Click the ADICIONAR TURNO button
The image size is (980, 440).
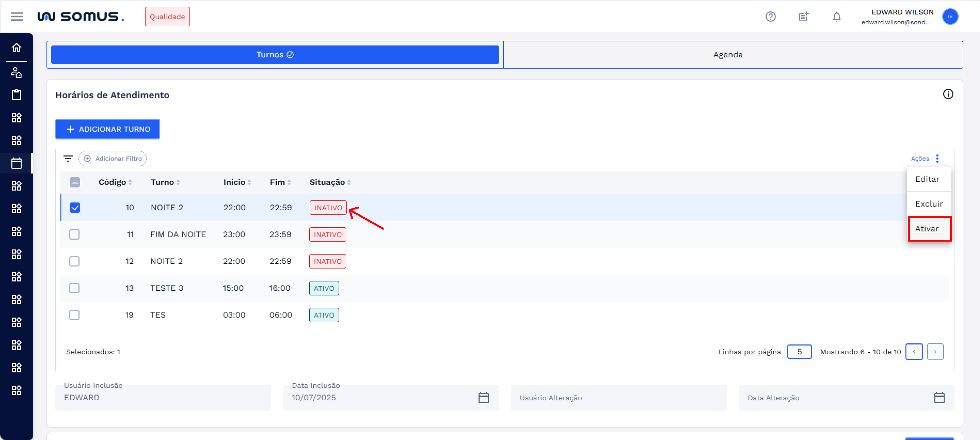tap(108, 129)
